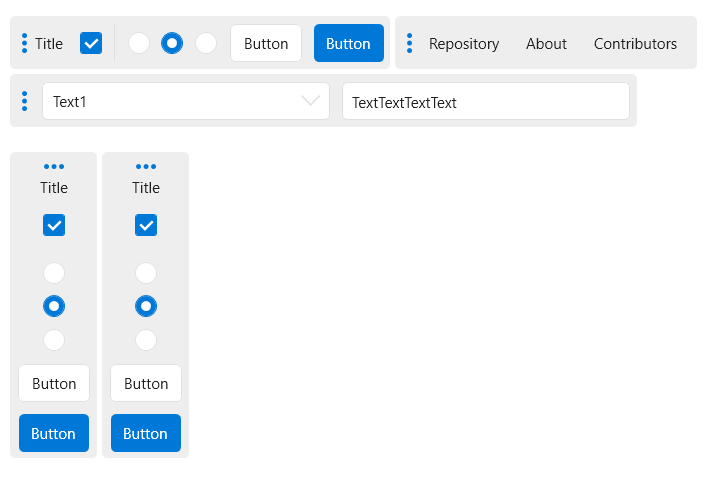Click the white Button in the top toolbar
The width and height of the screenshot is (710, 486).
(266, 43)
